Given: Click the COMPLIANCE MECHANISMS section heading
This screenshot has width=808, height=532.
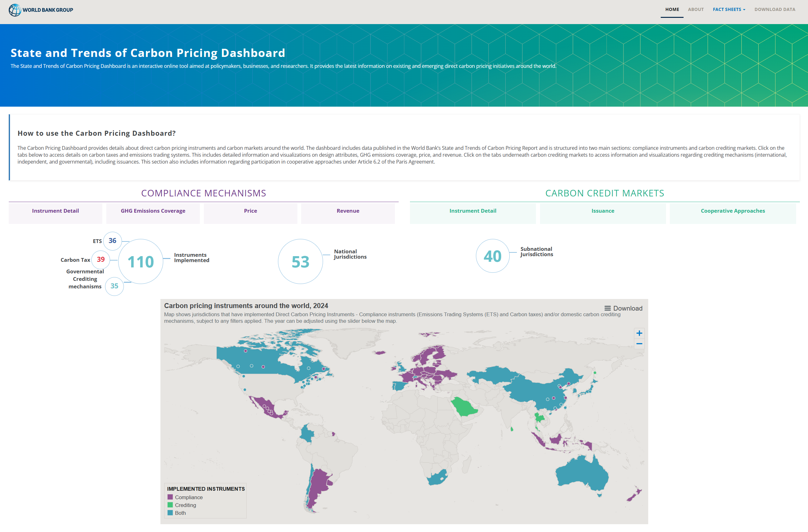Looking at the screenshot, I should coord(203,193).
